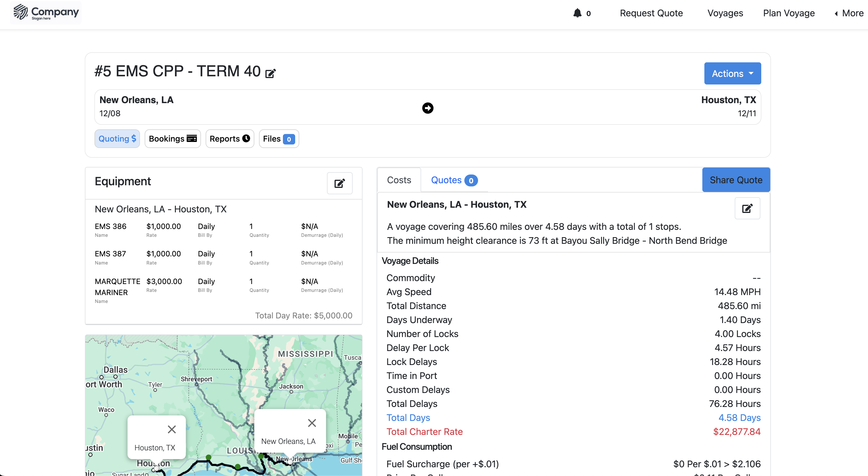Viewport: 868px width, 476px height.
Task: Select the Costs tab
Action: click(x=399, y=180)
